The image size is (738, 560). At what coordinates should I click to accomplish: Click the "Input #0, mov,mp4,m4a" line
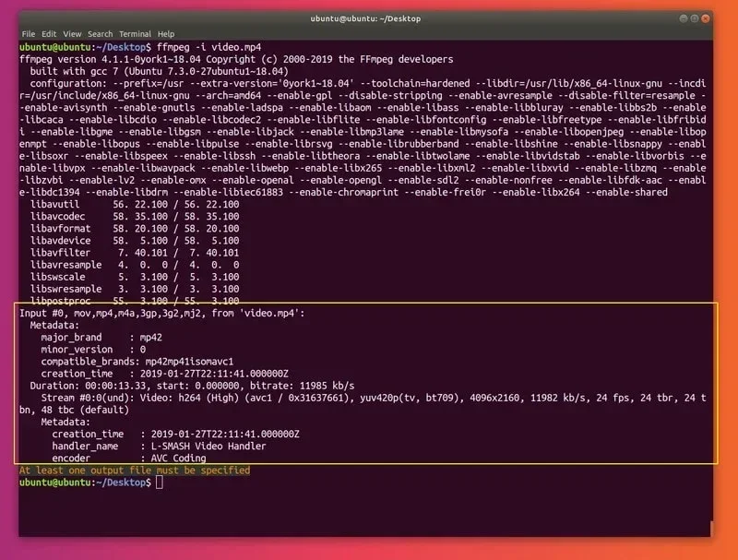162,314
